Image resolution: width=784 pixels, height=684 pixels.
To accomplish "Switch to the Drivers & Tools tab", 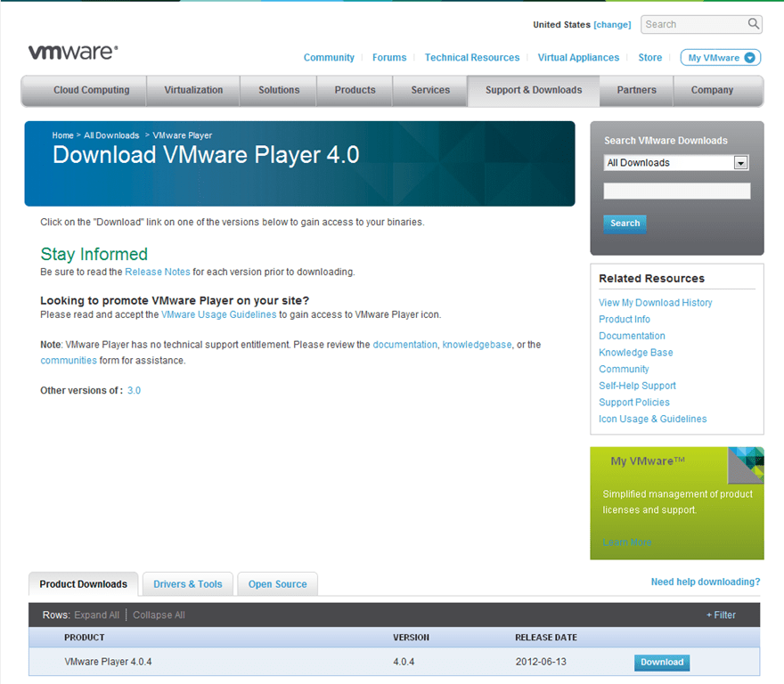I will pyautogui.click(x=187, y=584).
